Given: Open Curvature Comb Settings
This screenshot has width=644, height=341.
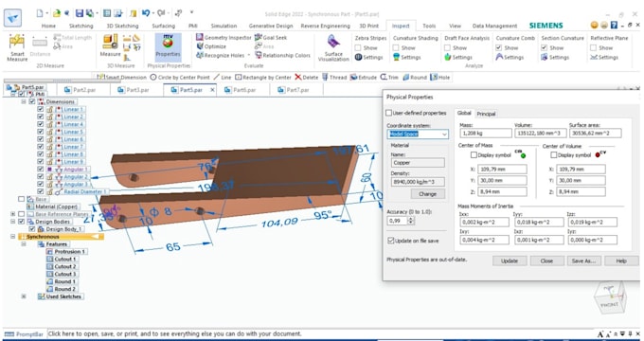Looking at the screenshot, I should [x=510, y=57].
